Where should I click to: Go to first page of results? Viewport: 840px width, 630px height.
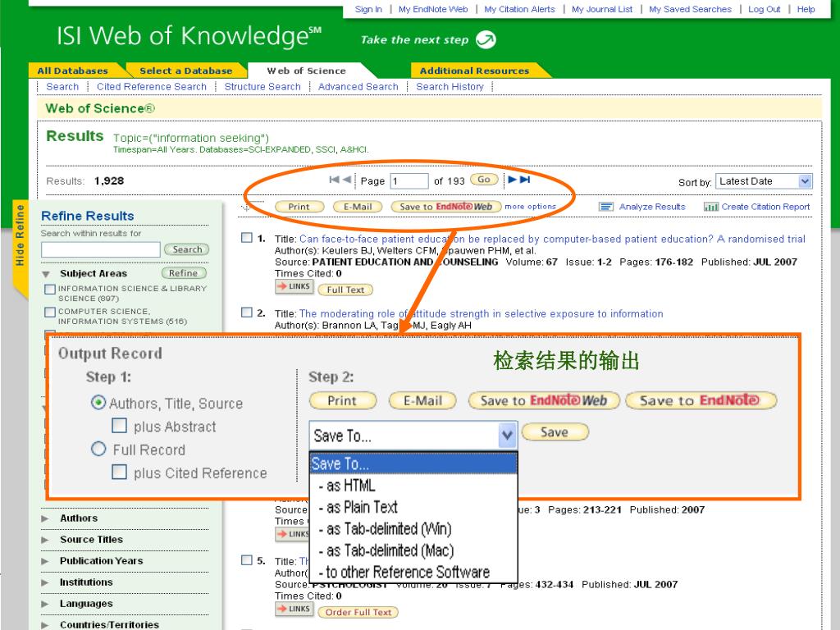[335, 180]
